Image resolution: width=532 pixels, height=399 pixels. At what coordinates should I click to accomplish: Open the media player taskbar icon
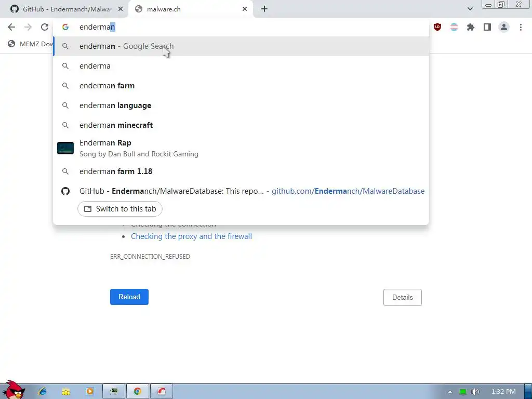pyautogui.click(x=89, y=392)
